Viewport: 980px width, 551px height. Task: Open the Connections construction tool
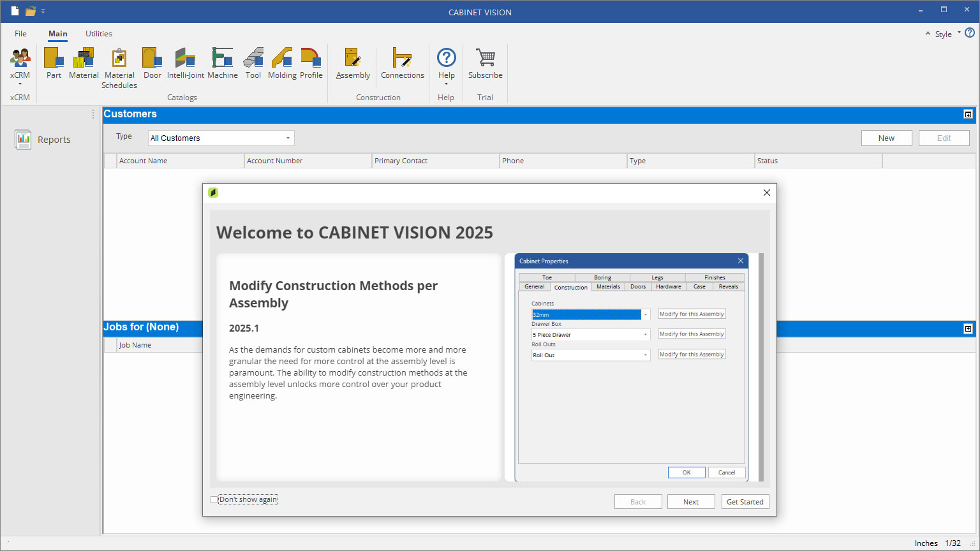pos(402,62)
